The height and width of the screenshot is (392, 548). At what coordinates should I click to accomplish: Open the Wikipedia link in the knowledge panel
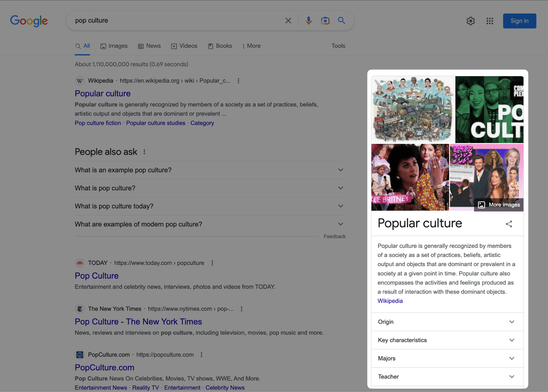(390, 301)
